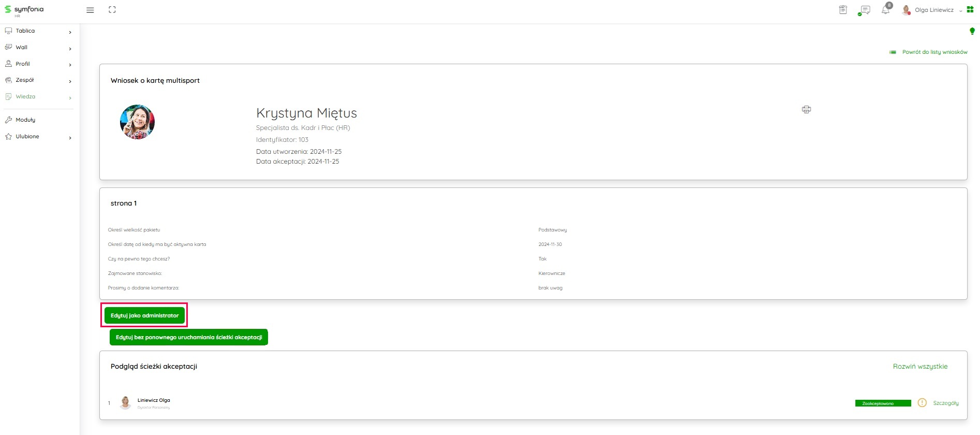
Task: Open Olga Liniewicz user dropdown
Action: click(x=933, y=10)
